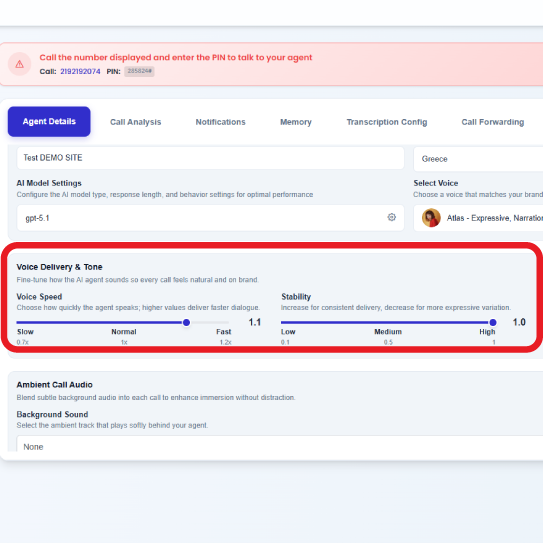Screen dimensions: 543x543
Task: Click the Background Sound label
Action: coord(52,415)
